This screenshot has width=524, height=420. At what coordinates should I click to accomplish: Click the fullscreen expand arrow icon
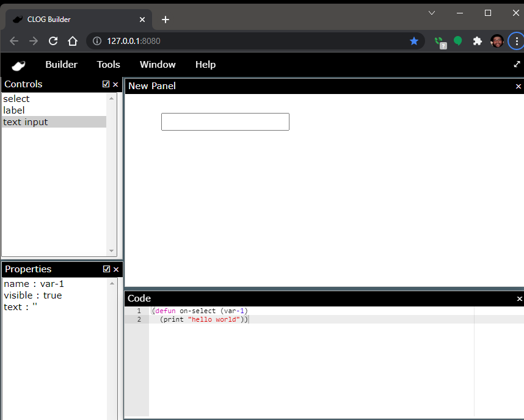pyautogui.click(x=517, y=64)
